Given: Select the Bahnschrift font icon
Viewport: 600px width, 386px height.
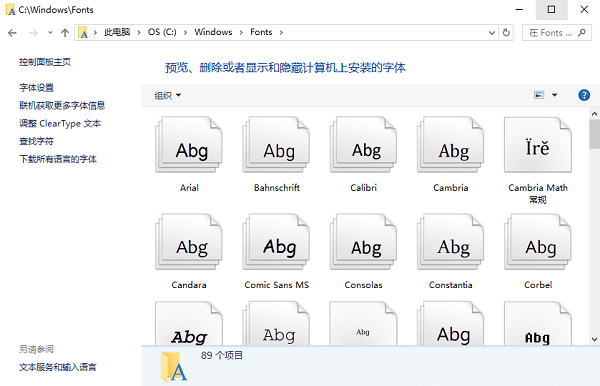Looking at the screenshot, I should [x=276, y=145].
